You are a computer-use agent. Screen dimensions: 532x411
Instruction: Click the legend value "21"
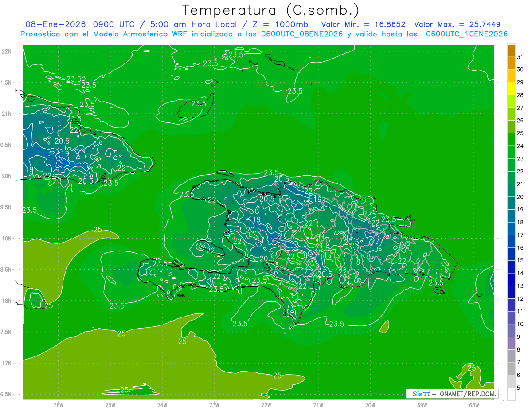click(x=520, y=184)
